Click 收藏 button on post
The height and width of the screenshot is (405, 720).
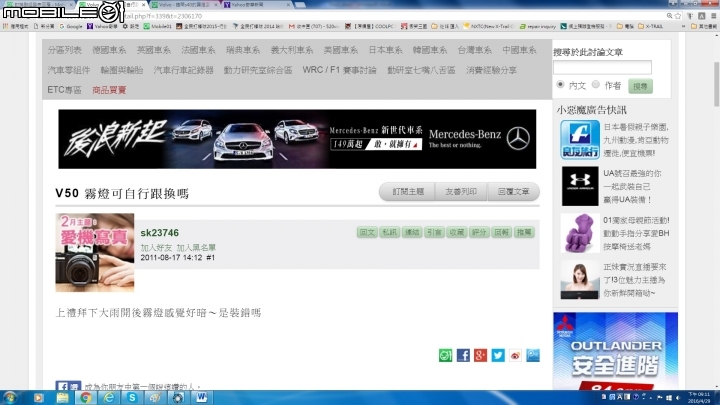[456, 232]
